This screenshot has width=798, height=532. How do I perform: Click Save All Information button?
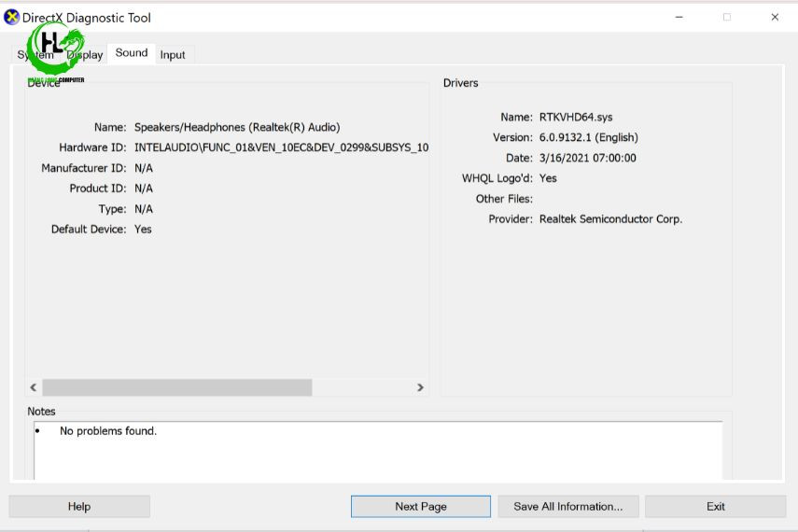(568, 507)
